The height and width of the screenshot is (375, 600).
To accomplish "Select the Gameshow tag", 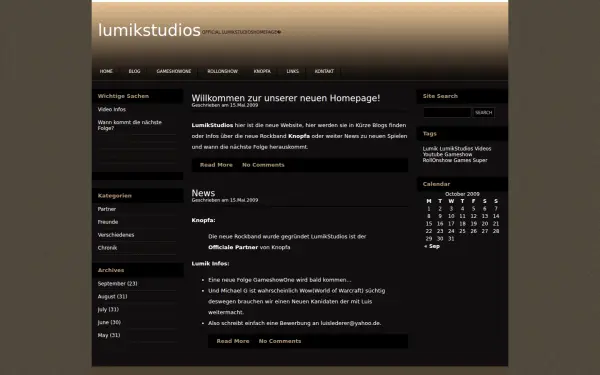I will [x=459, y=155].
